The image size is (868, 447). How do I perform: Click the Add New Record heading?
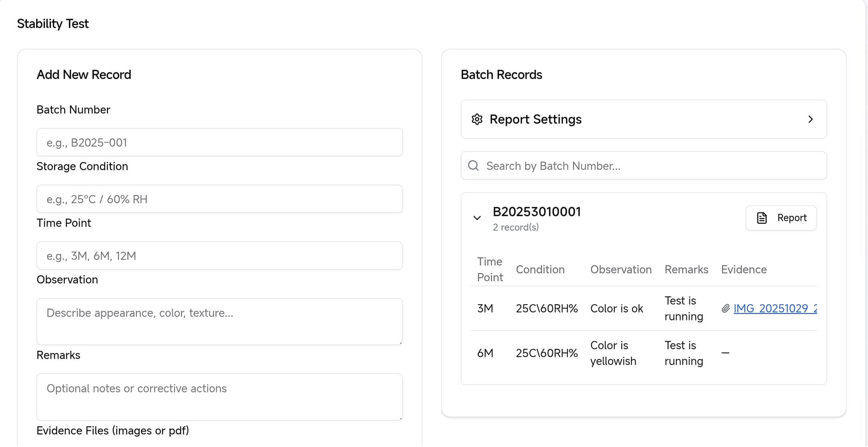pyautogui.click(x=84, y=75)
